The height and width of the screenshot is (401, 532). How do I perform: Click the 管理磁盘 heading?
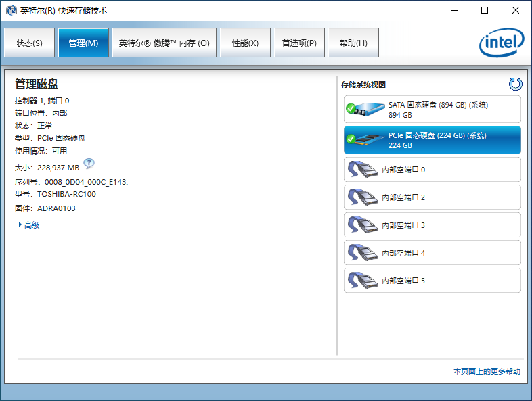click(x=37, y=84)
